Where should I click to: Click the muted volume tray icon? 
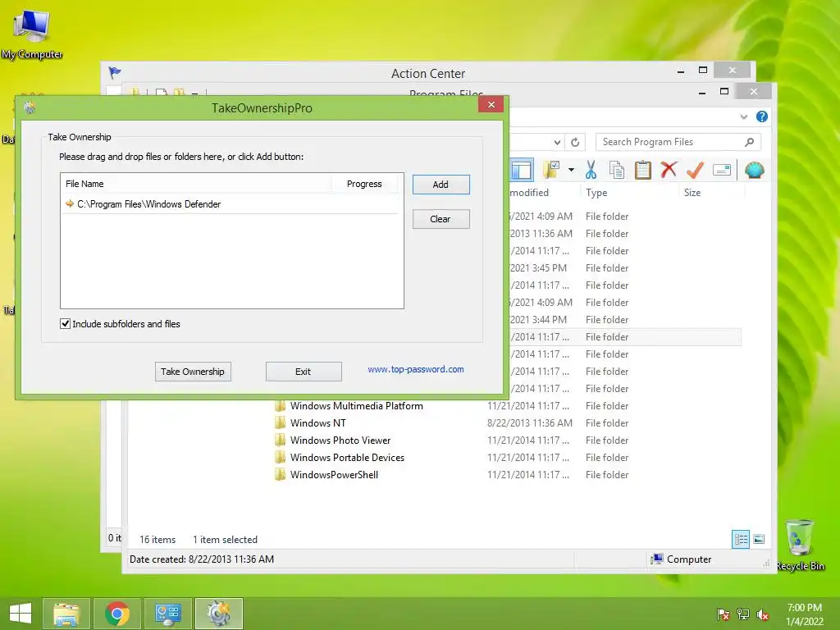[762, 614]
